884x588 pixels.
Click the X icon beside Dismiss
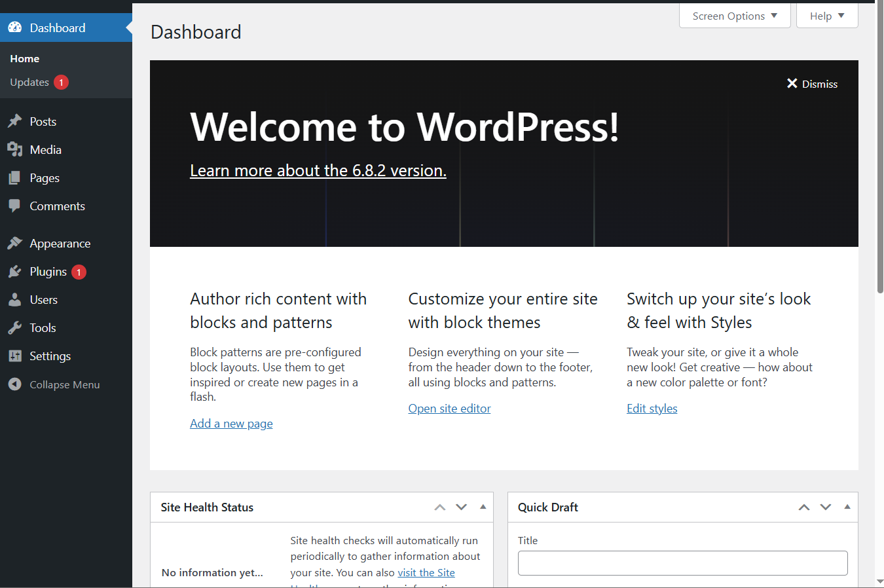coord(792,83)
